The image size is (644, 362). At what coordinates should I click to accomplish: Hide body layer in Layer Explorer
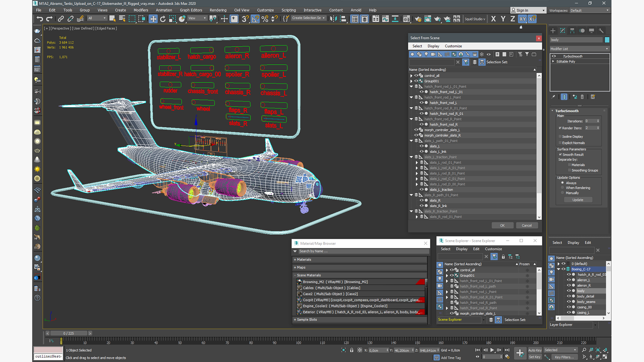[x=569, y=291]
